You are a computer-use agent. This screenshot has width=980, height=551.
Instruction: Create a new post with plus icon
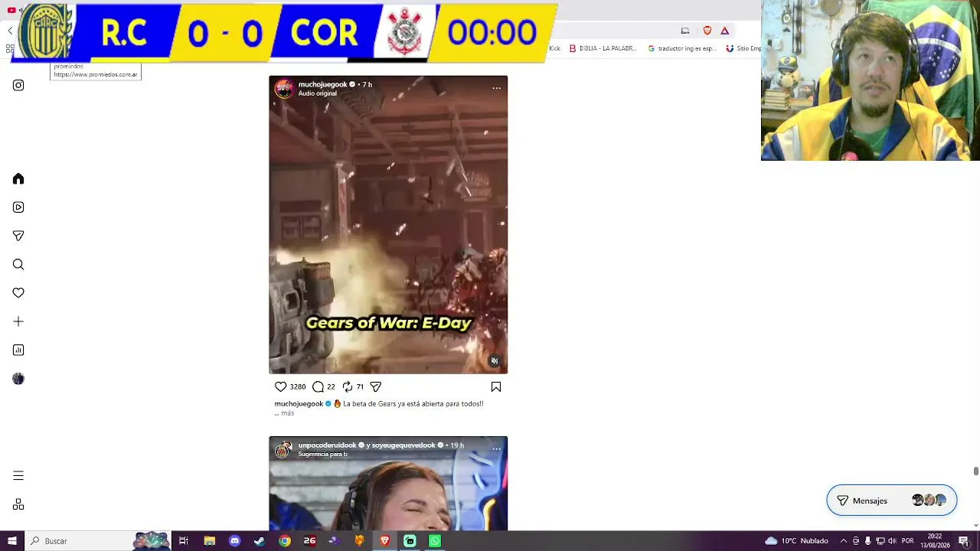tap(18, 321)
